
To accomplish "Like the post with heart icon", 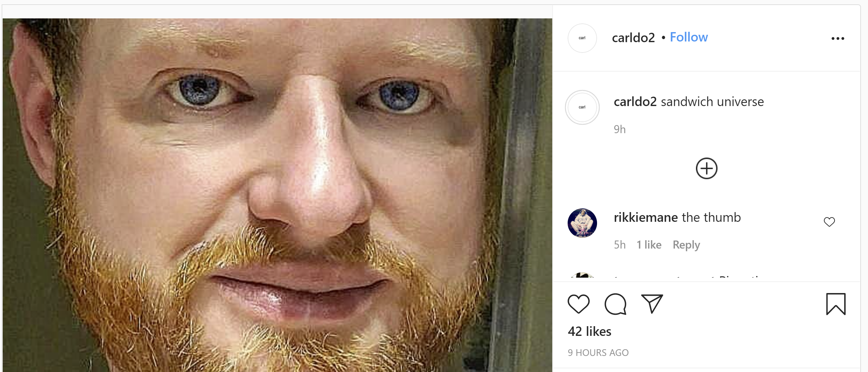I will [578, 304].
